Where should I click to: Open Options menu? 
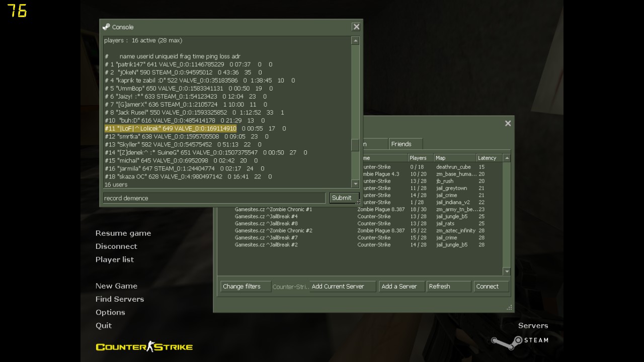110,312
